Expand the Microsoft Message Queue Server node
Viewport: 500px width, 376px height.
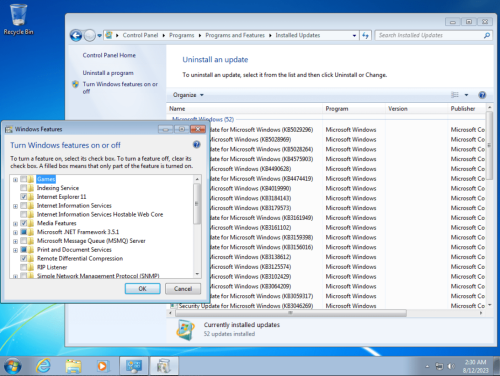pos(15,241)
